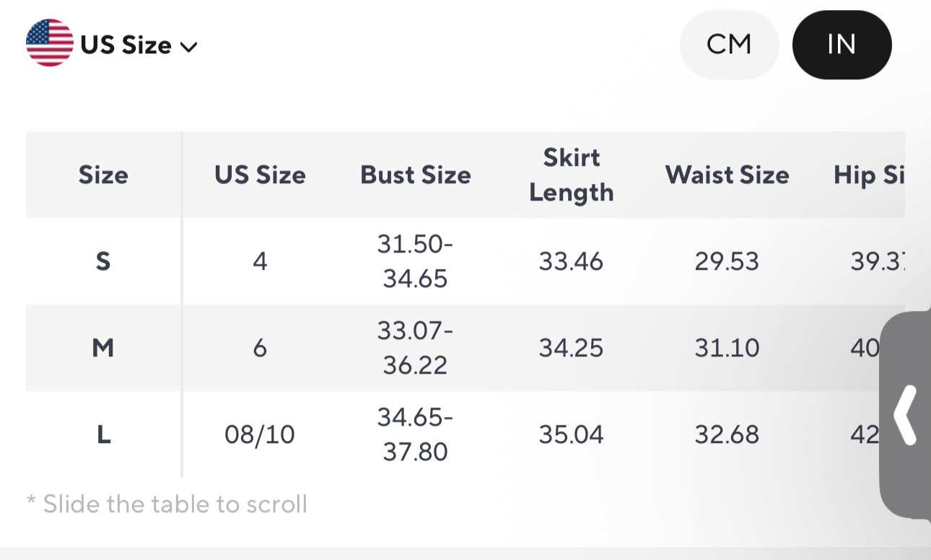The image size is (931, 560).
Task: Click the 34.65-37.80 bust size cell
Action: (x=416, y=434)
